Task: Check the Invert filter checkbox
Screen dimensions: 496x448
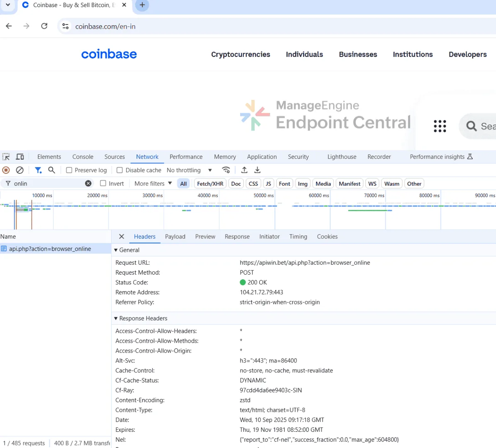Action: pos(103,183)
